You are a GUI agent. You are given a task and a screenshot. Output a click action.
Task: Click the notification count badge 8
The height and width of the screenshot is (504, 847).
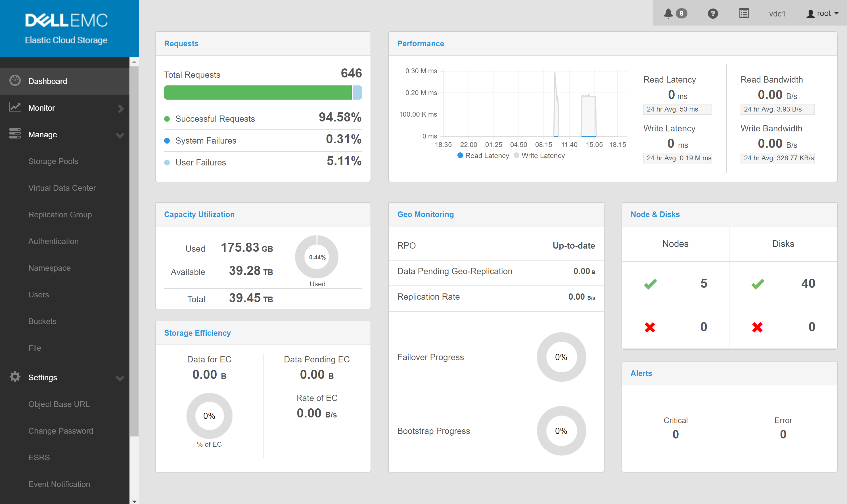[x=681, y=13]
